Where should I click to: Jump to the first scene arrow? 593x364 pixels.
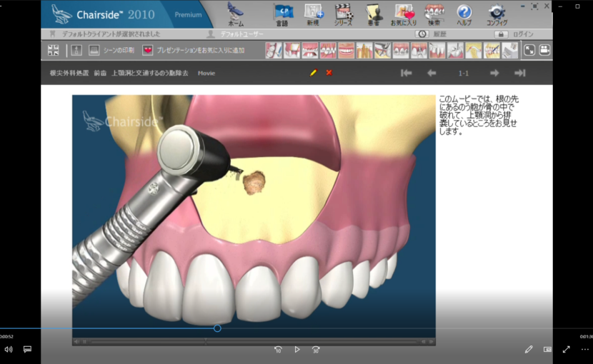click(x=407, y=73)
